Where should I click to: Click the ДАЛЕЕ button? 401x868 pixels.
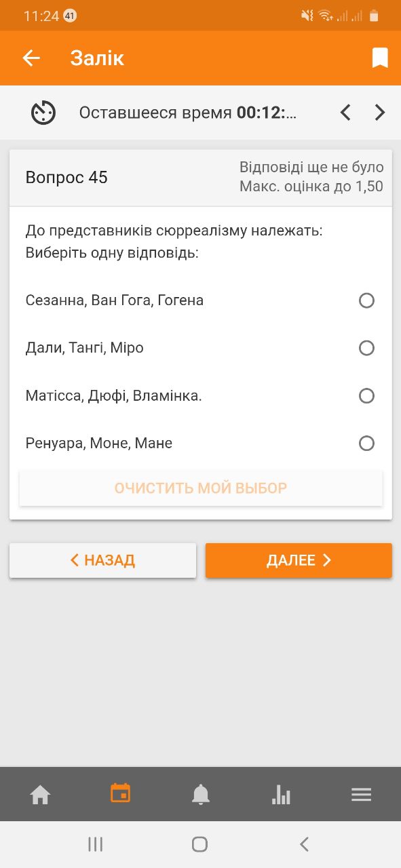(x=299, y=560)
